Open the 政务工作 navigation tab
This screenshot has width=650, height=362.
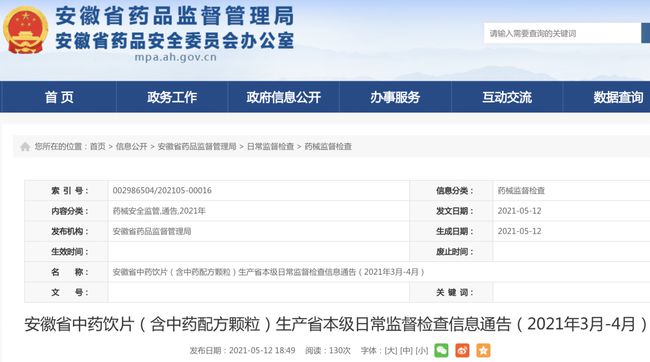coord(172,97)
